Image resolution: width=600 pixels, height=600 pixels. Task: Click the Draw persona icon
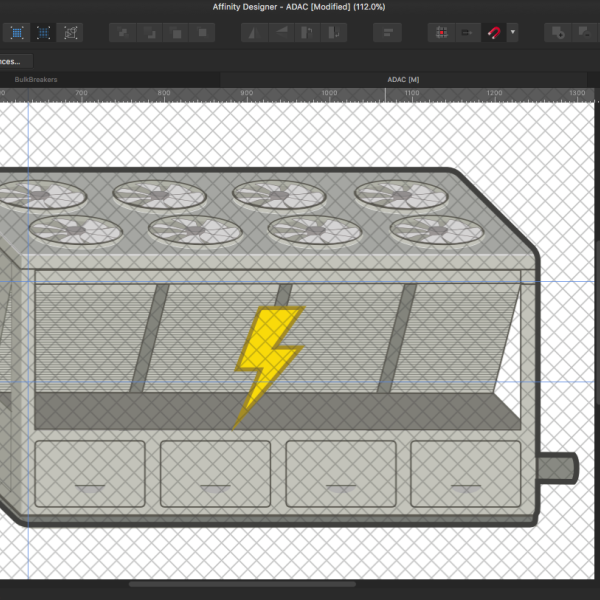click(x=17, y=32)
